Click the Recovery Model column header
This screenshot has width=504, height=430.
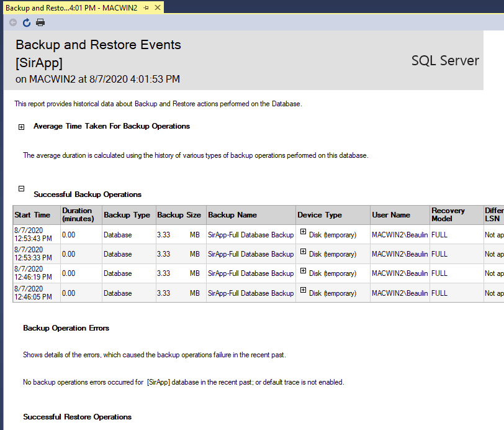coord(448,215)
